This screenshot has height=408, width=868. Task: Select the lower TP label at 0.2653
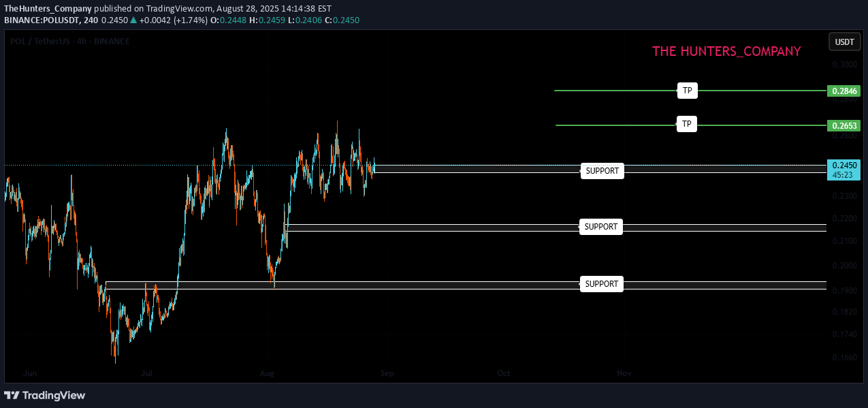686,124
